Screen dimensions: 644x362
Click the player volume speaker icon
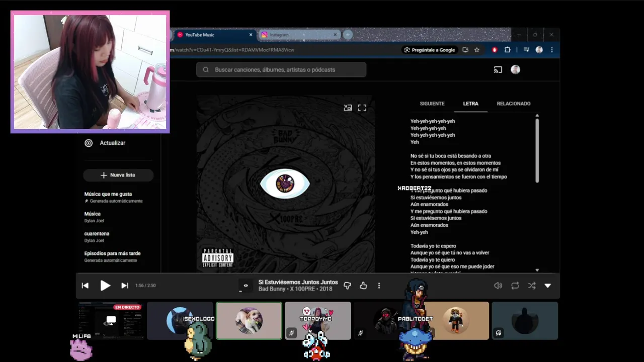tap(498, 286)
